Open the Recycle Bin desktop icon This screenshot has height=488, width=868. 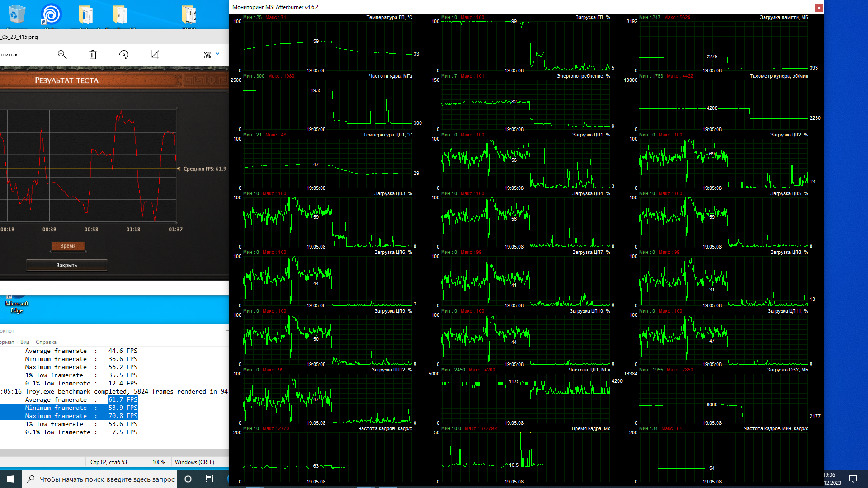17,14
